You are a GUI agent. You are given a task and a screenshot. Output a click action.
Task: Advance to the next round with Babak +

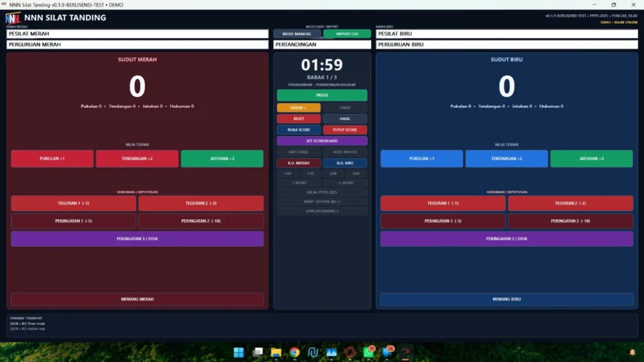tap(299, 107)
